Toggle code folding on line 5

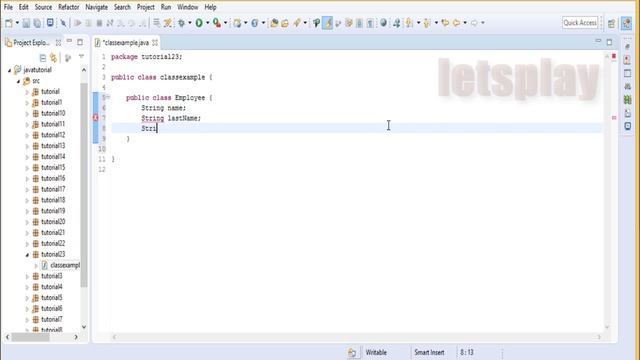(x=108, y=97)
